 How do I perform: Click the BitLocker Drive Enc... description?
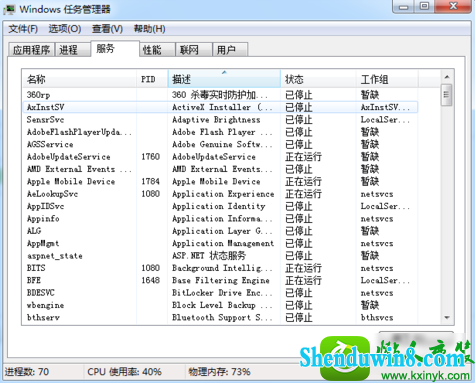[222, 293]
